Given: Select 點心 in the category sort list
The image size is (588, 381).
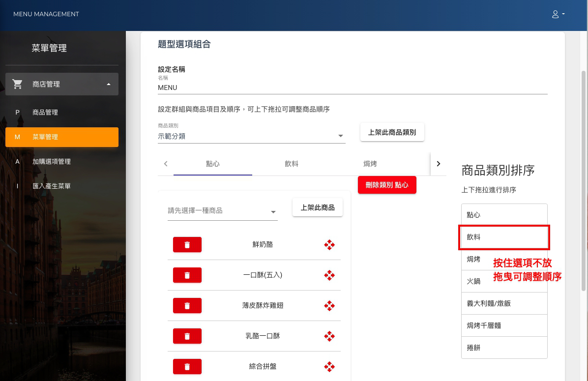Looking at the screenshot, I should click(504, 215).
